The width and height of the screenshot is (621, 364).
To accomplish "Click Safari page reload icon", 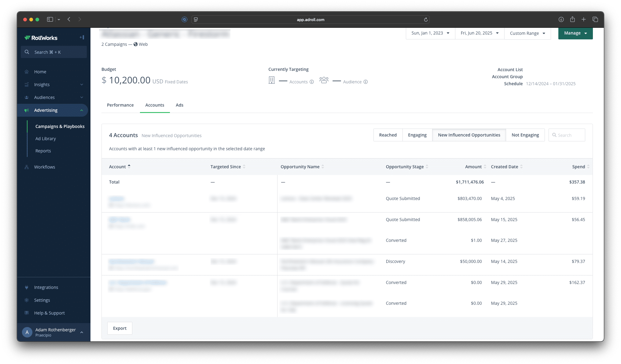I will pyautogui.click(x=426, y=20).
